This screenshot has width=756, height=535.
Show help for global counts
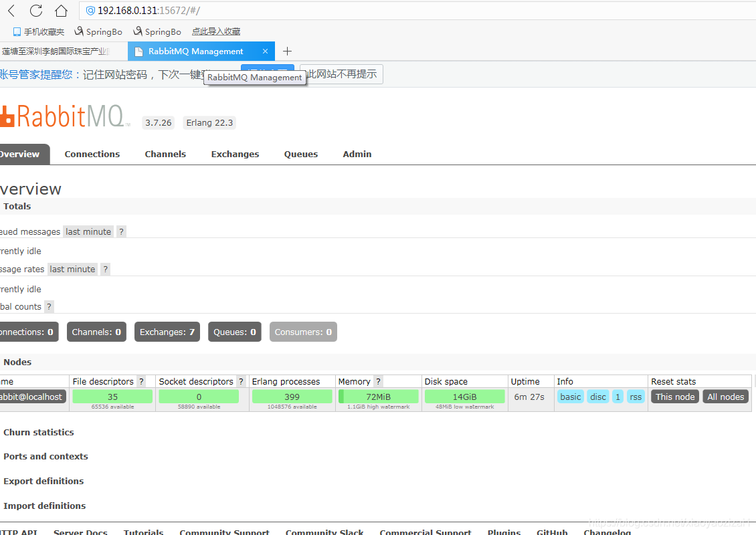coord(50,306)
